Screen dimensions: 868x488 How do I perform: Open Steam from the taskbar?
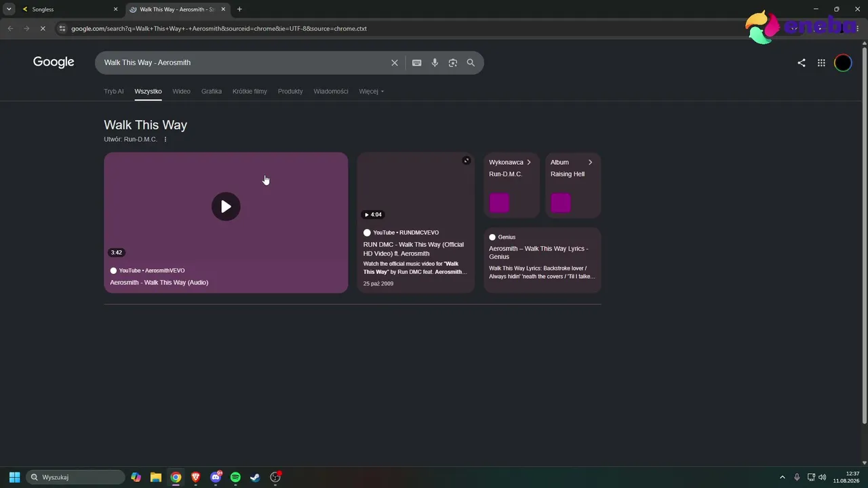[x=255, y=477]
